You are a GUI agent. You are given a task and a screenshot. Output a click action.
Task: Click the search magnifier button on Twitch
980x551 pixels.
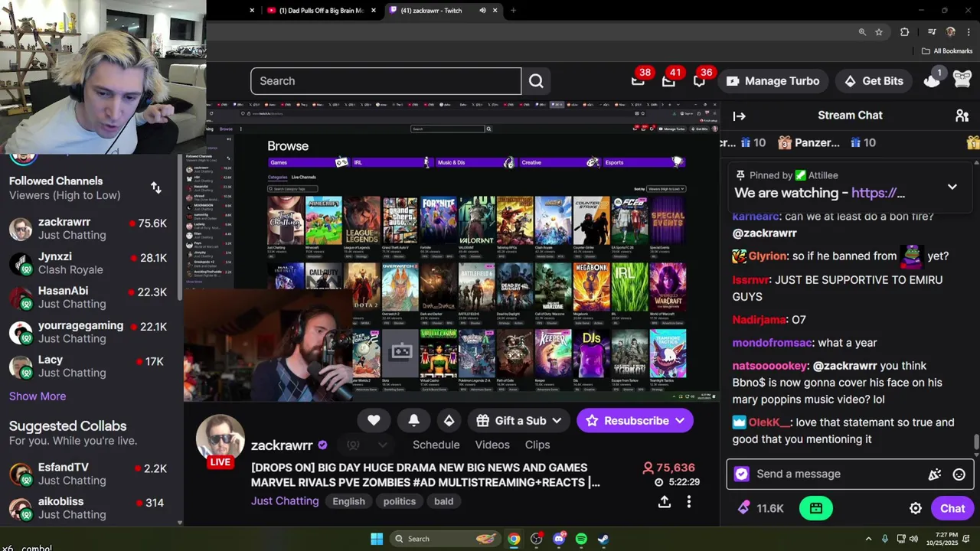[536, 81]
